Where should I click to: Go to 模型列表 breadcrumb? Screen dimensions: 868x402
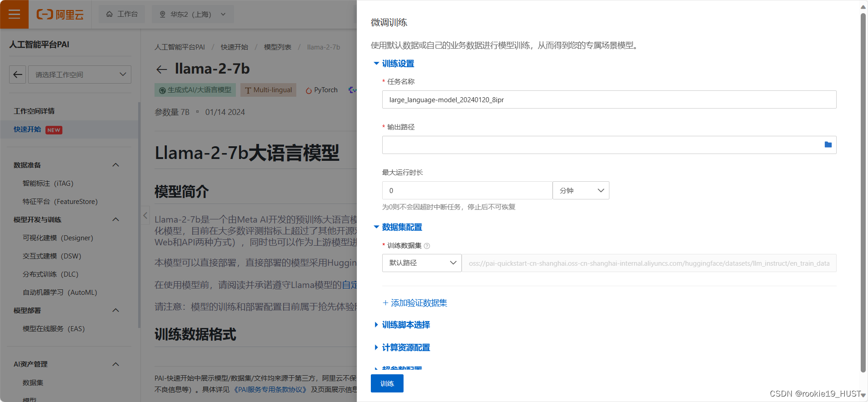point(278,47)
